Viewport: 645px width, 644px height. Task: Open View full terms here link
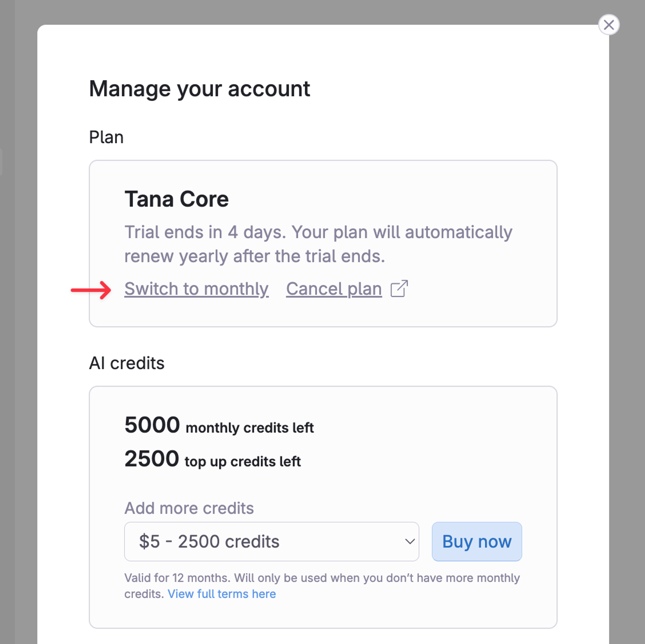pos(222,594)
